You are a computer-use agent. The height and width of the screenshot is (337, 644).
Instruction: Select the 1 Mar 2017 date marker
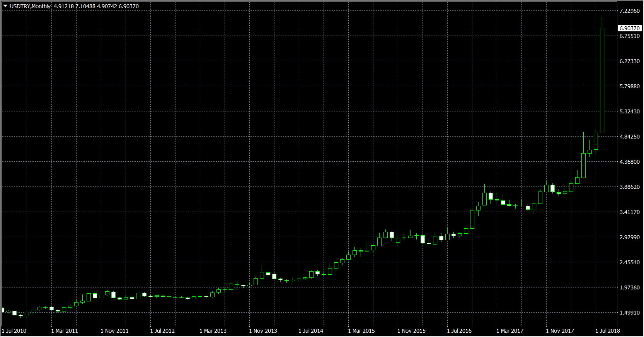510,331
